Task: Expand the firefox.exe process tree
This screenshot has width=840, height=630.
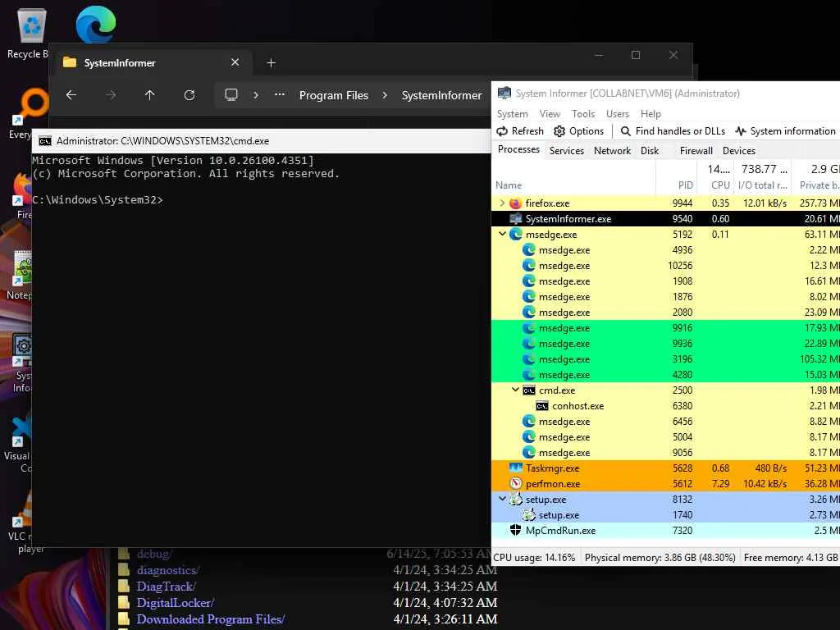Action: click(502, 203)
